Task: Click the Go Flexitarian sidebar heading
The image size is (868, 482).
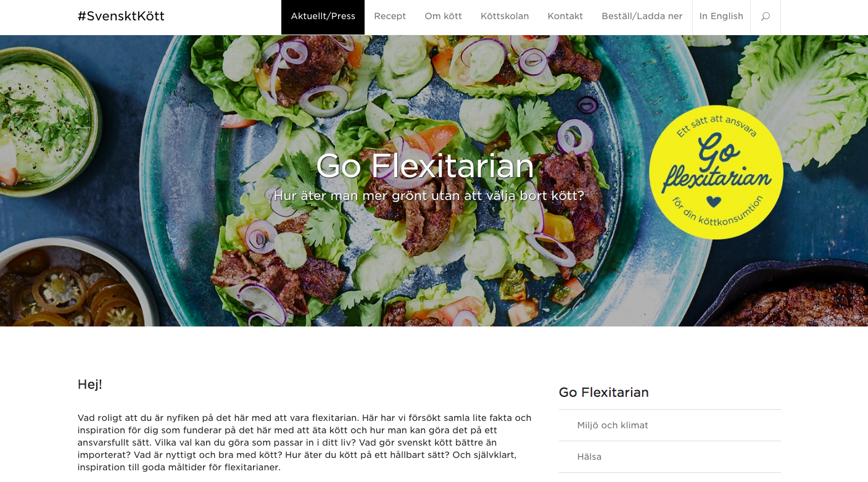Action: coord(603,393)
